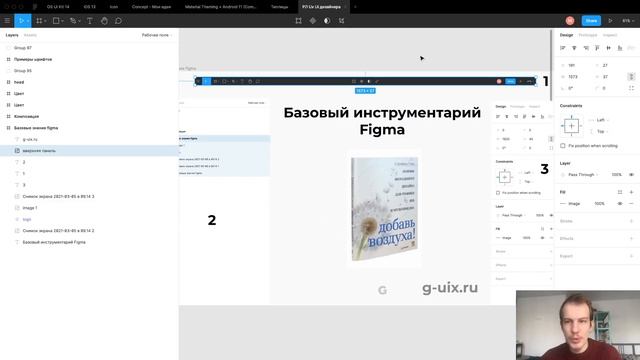Click the Present play icon

(x=610, y=20)
